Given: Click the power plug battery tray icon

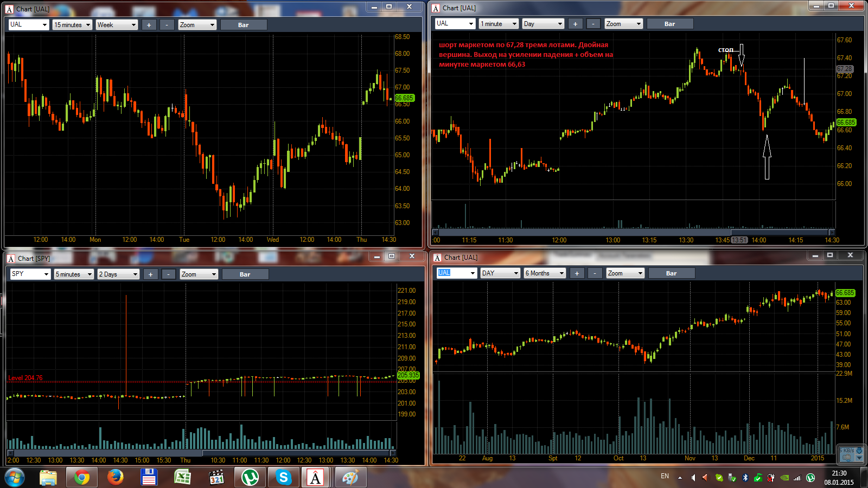Looking at the screenshot, I should [x=771, y=478].
